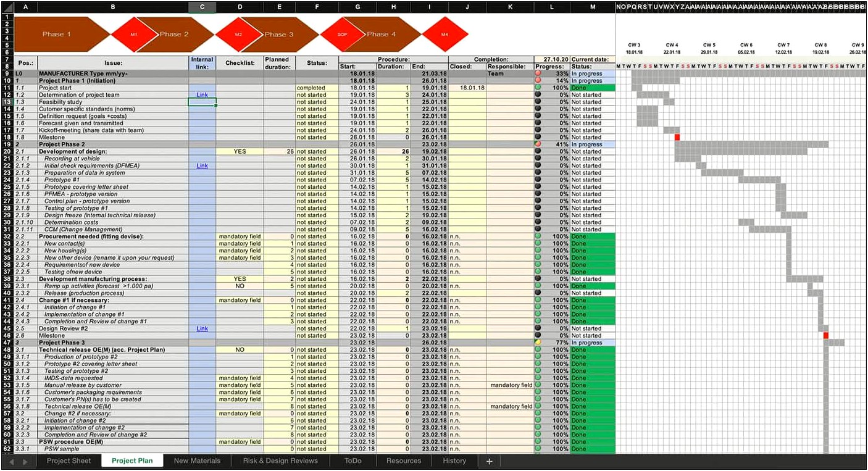Click the NO checklist cell for Ramp up activities
The image size is (868, 471).
[x=240, y=286]
